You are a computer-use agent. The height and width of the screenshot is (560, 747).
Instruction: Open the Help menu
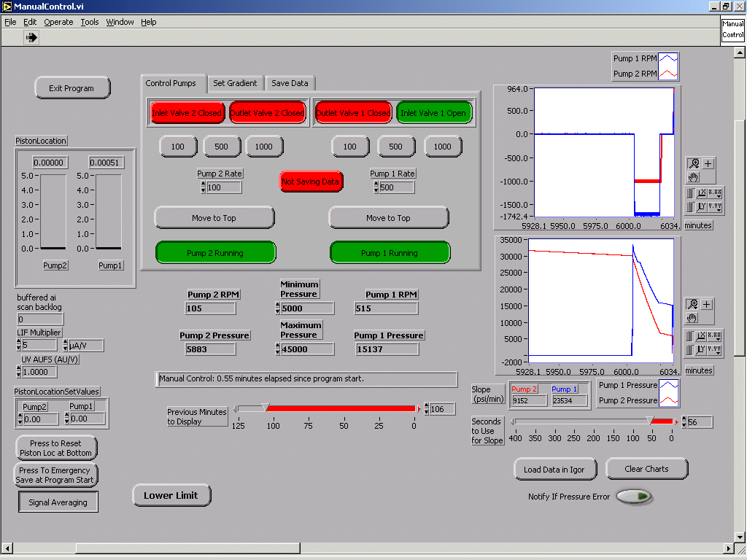point(149,22)
